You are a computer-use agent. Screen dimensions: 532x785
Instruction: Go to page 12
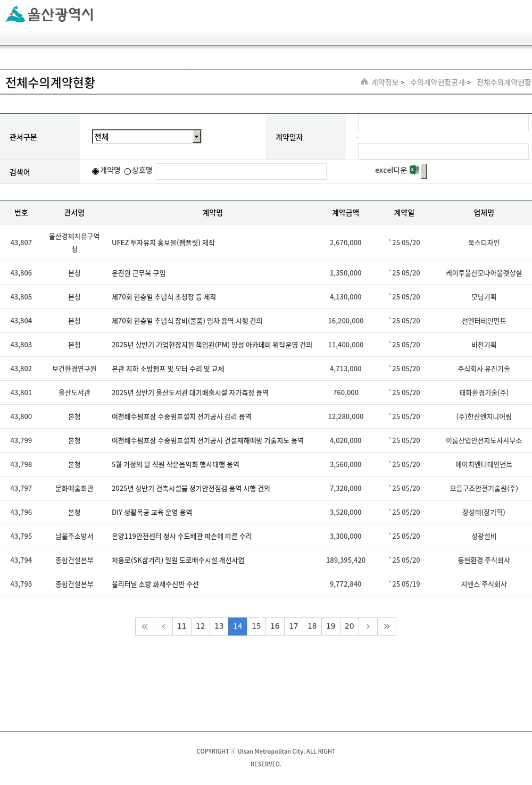coord(201,627)
